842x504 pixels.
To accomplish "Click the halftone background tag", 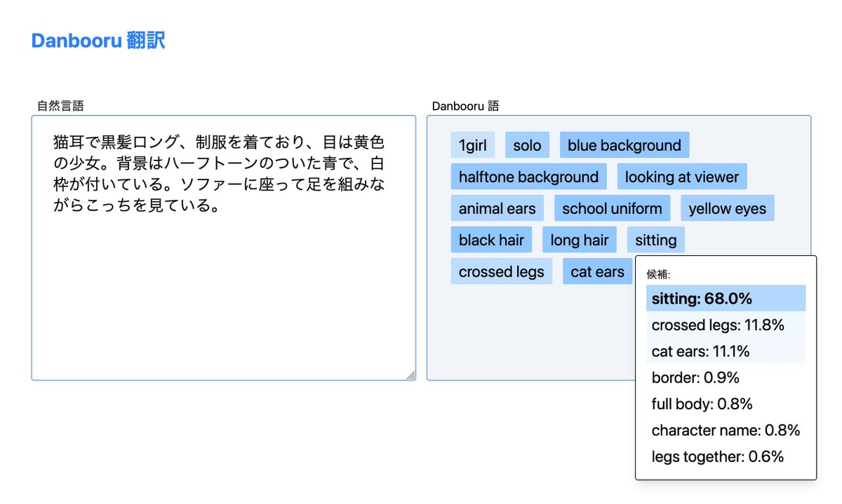I will [x=529, y=177].
